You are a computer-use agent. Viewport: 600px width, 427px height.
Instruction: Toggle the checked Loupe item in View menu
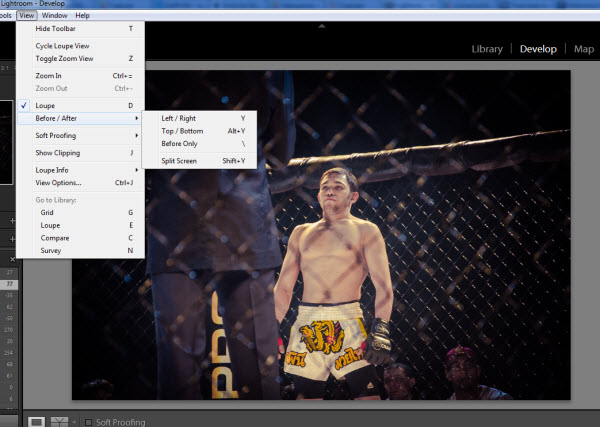[48, 105]
